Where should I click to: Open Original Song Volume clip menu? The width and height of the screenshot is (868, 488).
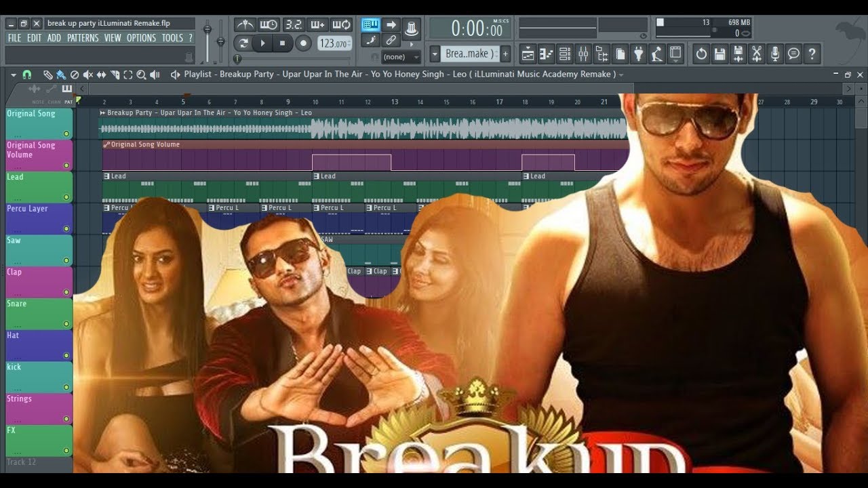[x=106, y=144]
